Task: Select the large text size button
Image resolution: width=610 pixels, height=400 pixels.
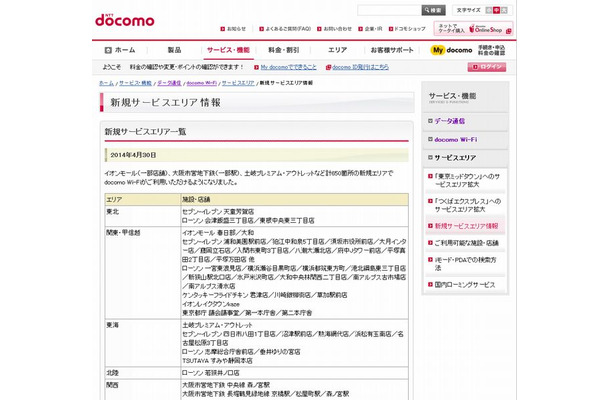Action: [504, 11]
